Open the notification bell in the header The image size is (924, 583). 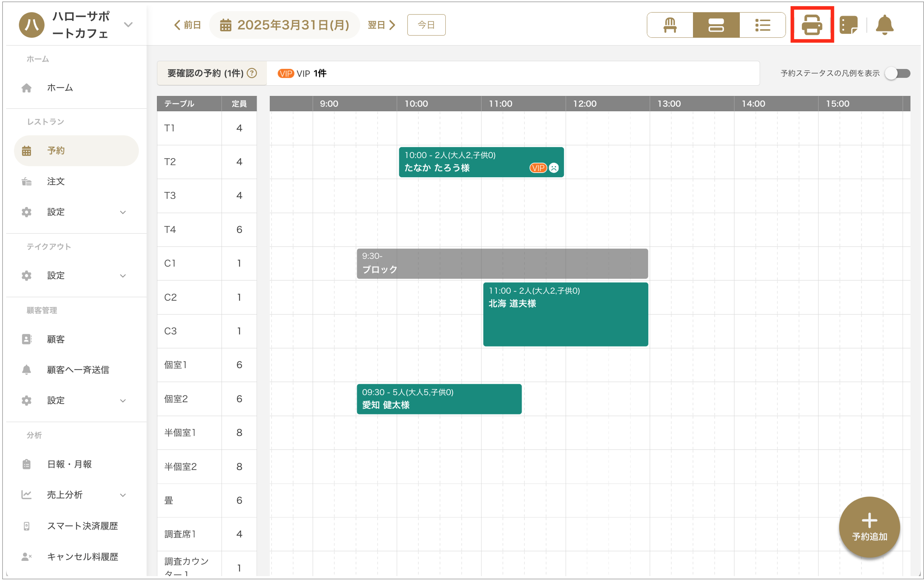point(884,25)
